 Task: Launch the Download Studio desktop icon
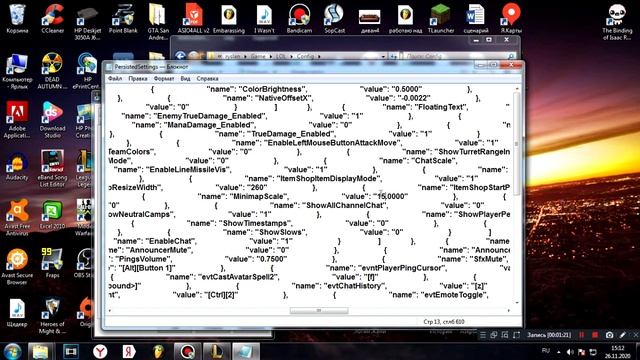point(52,120)
